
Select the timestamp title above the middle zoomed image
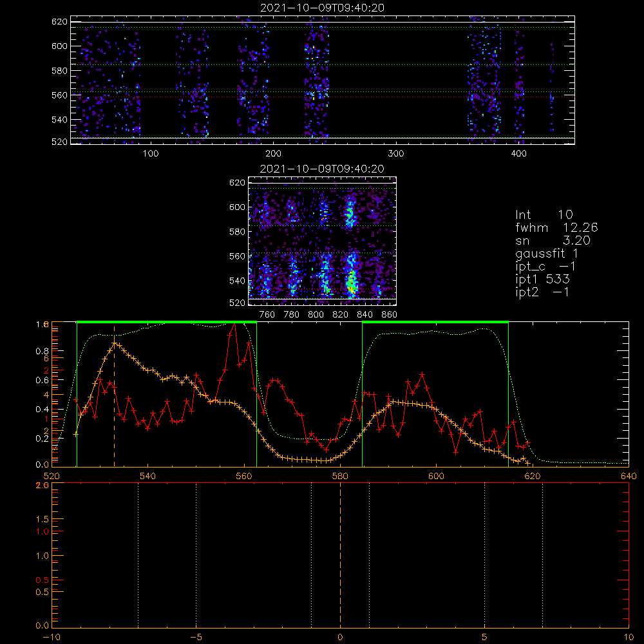(323, 169)
